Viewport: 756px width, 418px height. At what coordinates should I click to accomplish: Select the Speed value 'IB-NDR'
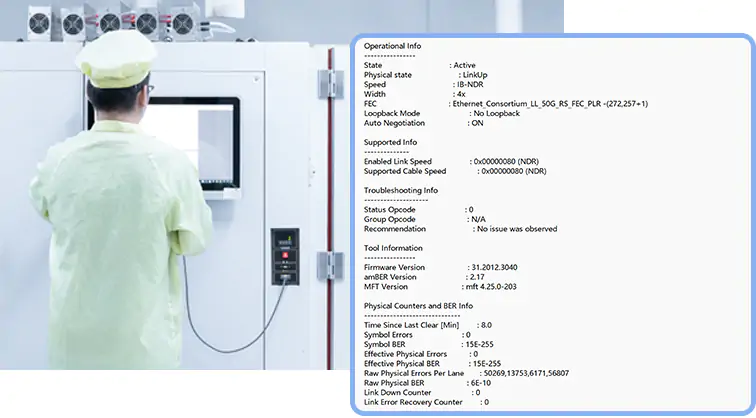click(x=470, y=84)
